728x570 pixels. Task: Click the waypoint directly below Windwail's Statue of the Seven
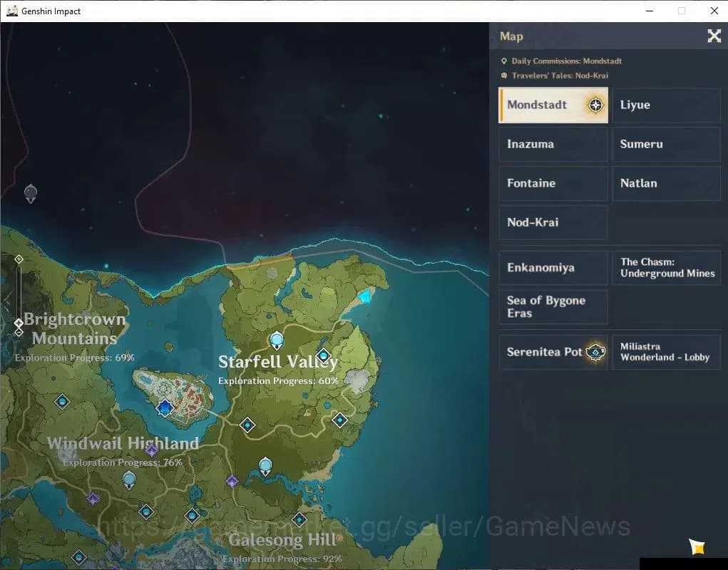pos(146,512)
